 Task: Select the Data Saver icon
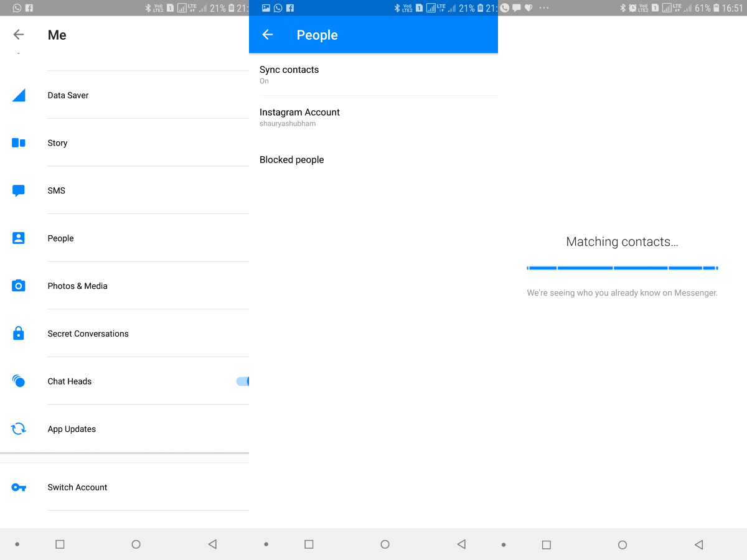click(18, 95)
